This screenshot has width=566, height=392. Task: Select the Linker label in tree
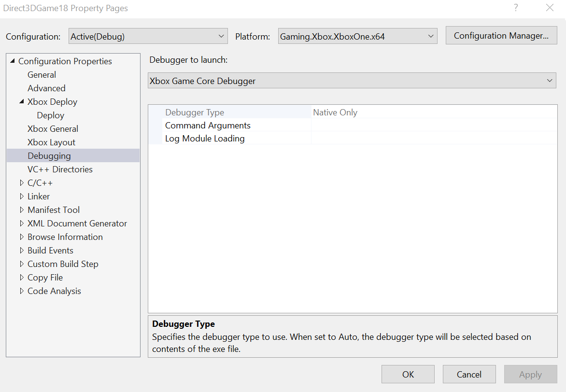click(x=39, y=196)
